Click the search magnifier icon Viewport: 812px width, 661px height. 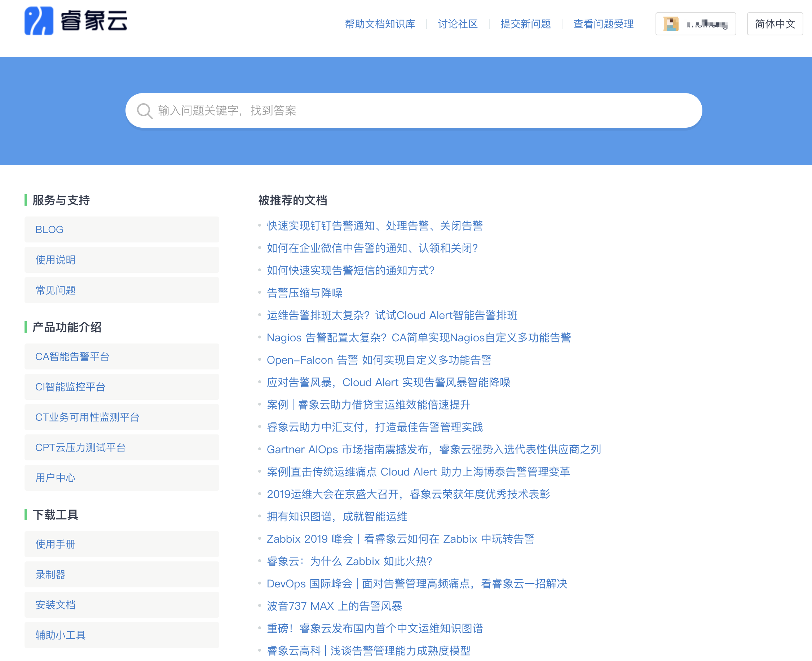tap(145, 111)
